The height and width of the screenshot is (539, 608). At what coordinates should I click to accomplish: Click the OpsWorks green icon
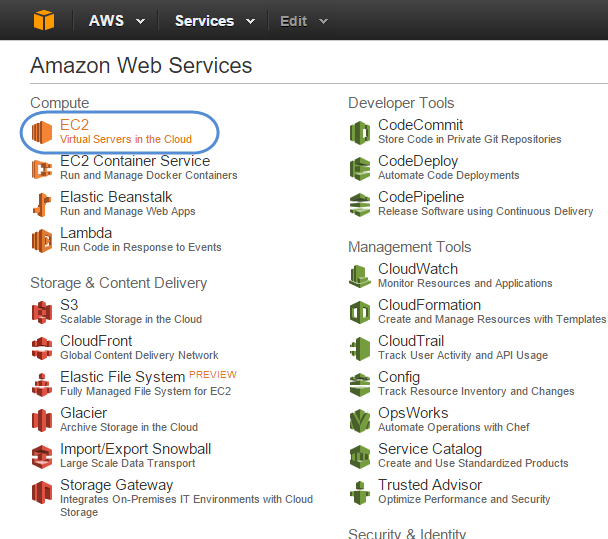point(360,420)
